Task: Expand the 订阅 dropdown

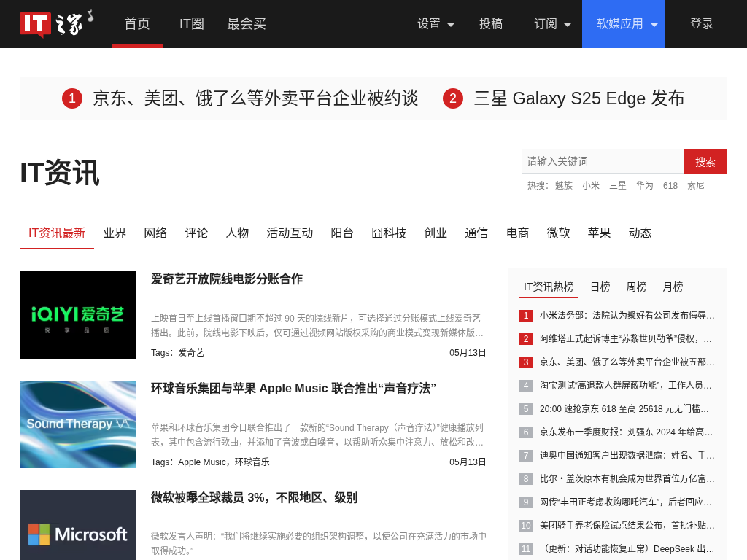Action: tap(552, 24)
